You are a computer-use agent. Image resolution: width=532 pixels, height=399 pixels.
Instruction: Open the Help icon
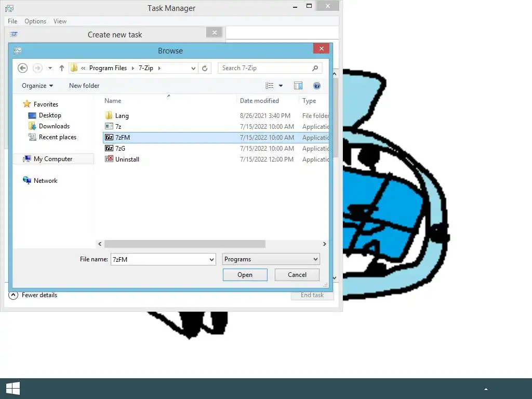pyautogui.click(x=316, y=86)
